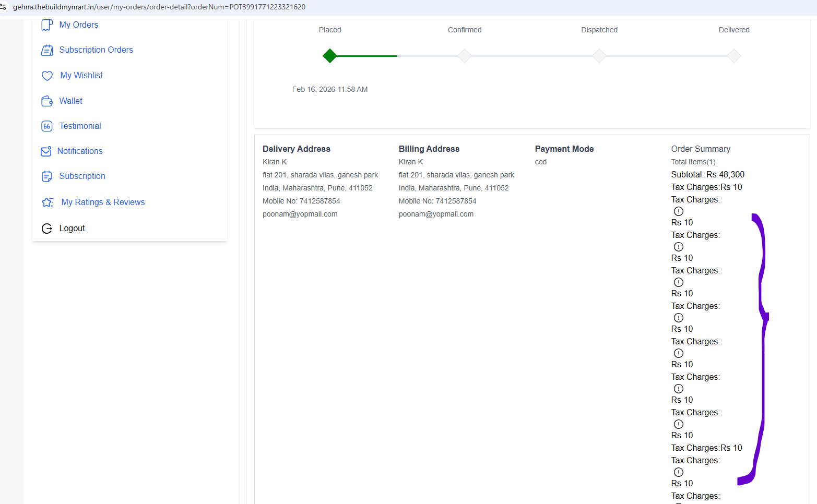Click the Order Summary heading

click(x=701, y=149)
